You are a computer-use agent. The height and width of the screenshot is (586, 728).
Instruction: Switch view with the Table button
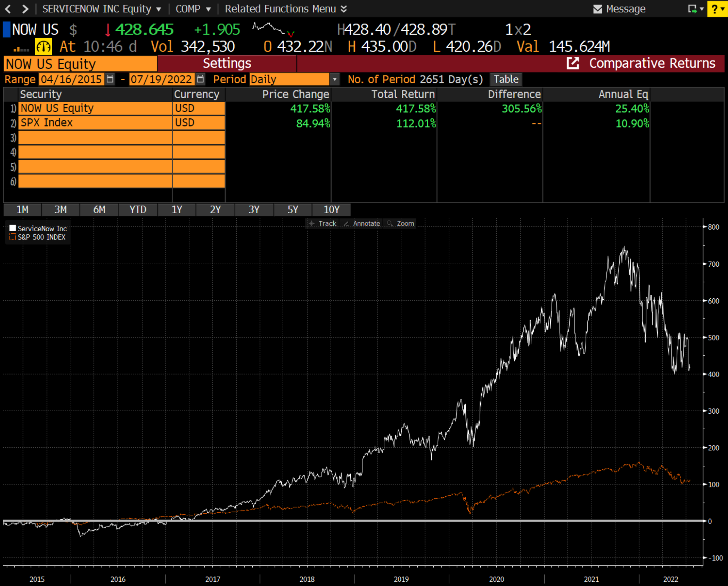coord(506,79)
